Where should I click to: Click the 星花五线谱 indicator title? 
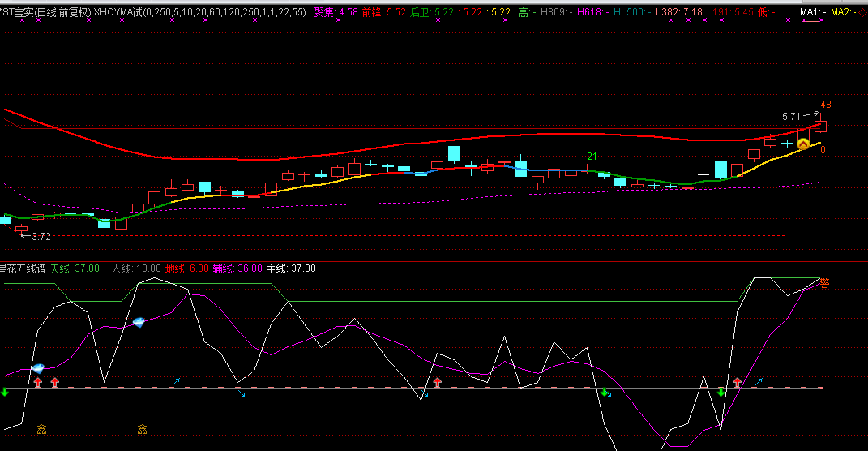coord(23,268)
